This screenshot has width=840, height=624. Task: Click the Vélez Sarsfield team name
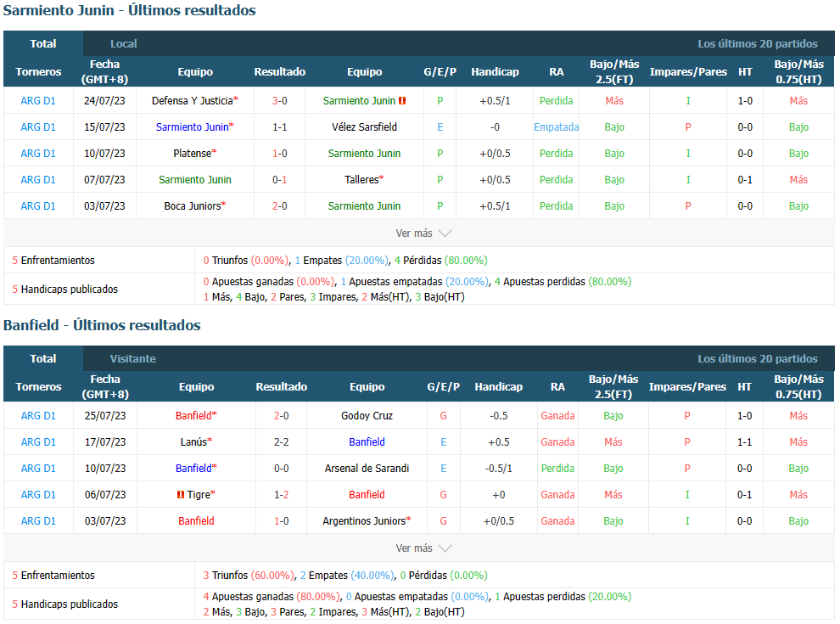coord(364,127)
